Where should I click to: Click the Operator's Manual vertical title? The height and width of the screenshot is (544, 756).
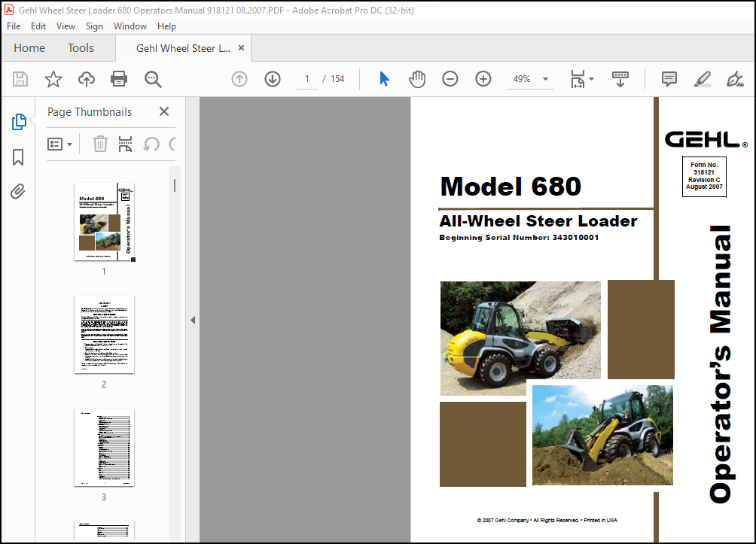(721, 364)
